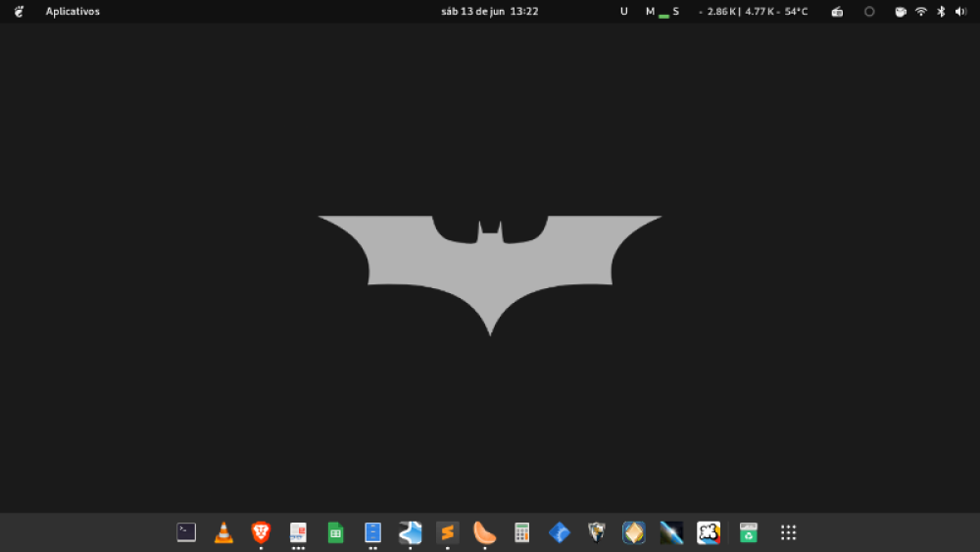Launch the green spreadsheet app icon
The image size is (980, 552).
(335, 532)
